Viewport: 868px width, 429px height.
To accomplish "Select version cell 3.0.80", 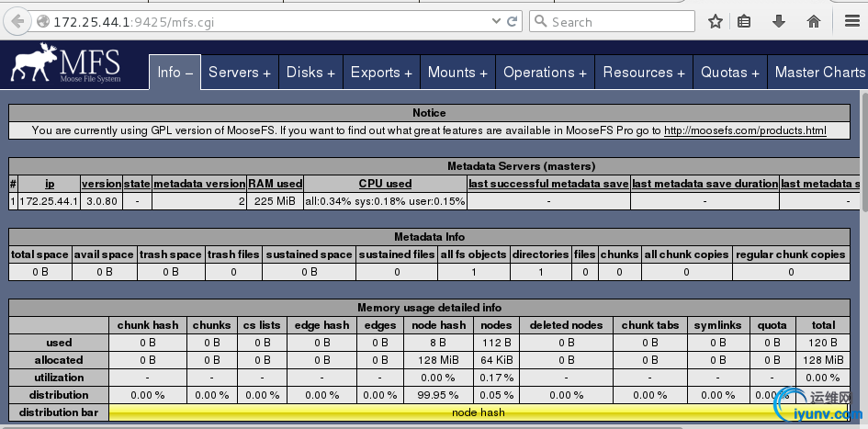I will pos(101,201).
